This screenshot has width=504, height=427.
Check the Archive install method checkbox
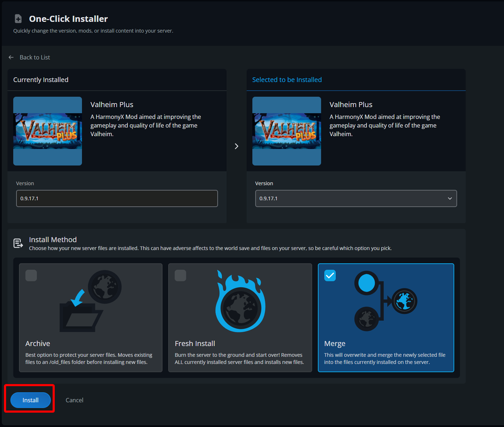[x=31, y=276]
